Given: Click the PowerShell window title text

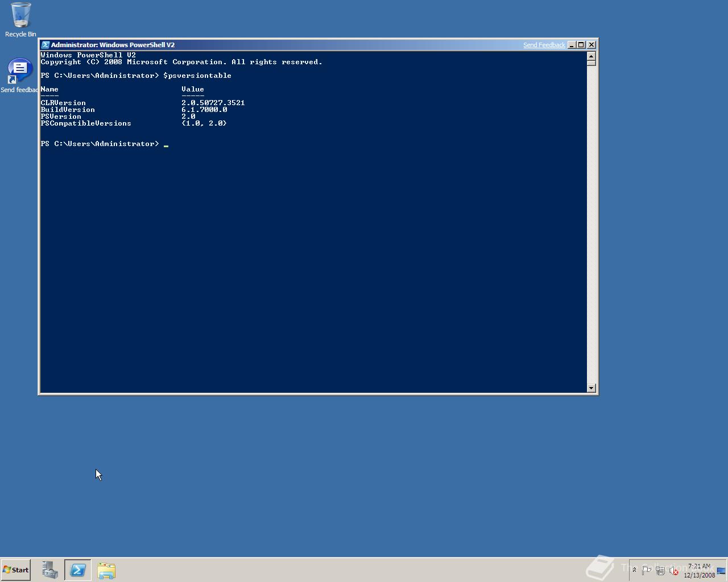Looking at the screenshot, I should pyautogui.click(x=113, y=45).
